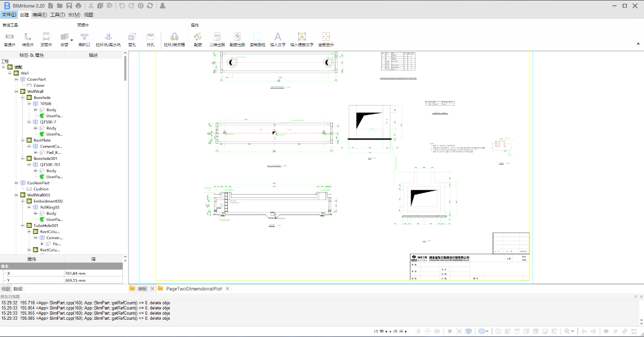Screen dimensions: 644x337
Task: Collapse the CushionPart tree node
Action: (x=16, y=183)
